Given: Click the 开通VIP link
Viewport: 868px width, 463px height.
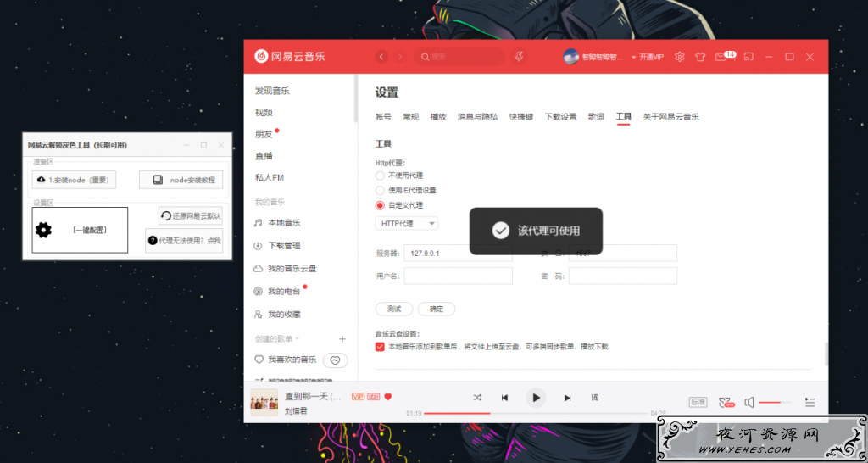Looking at the screenshot, I should [651, 57].
